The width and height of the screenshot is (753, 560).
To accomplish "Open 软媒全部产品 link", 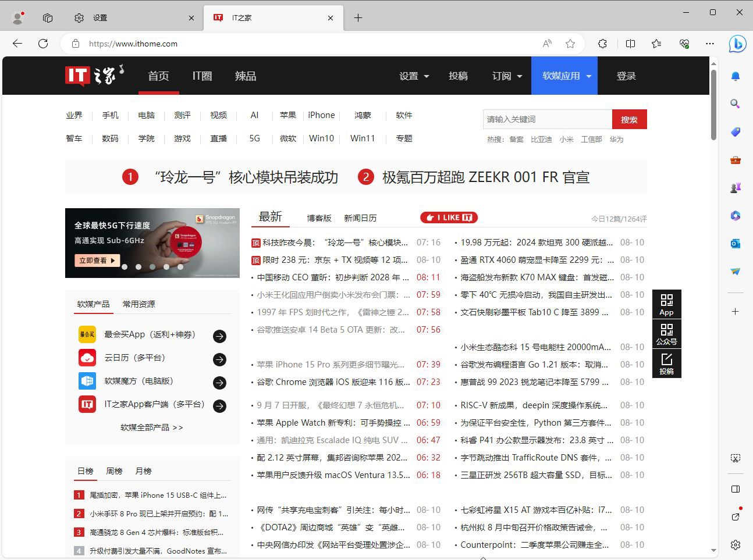I will coord(151,427).
